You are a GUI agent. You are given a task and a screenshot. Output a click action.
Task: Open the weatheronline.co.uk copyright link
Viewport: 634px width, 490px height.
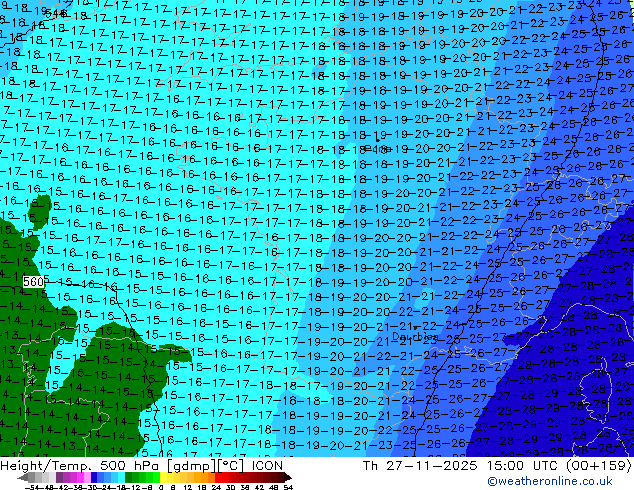[x=550, y=481]
